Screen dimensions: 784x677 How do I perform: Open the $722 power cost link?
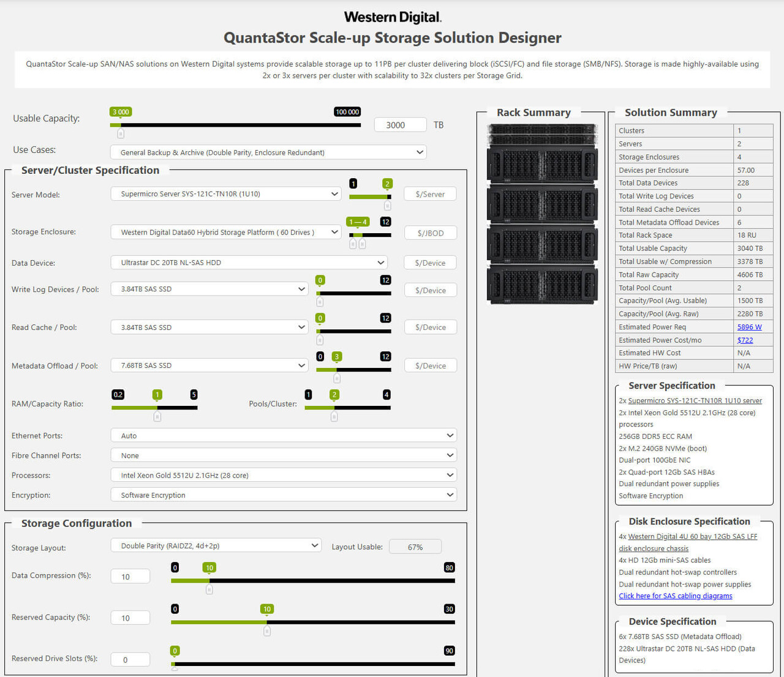tap(745, 340)
